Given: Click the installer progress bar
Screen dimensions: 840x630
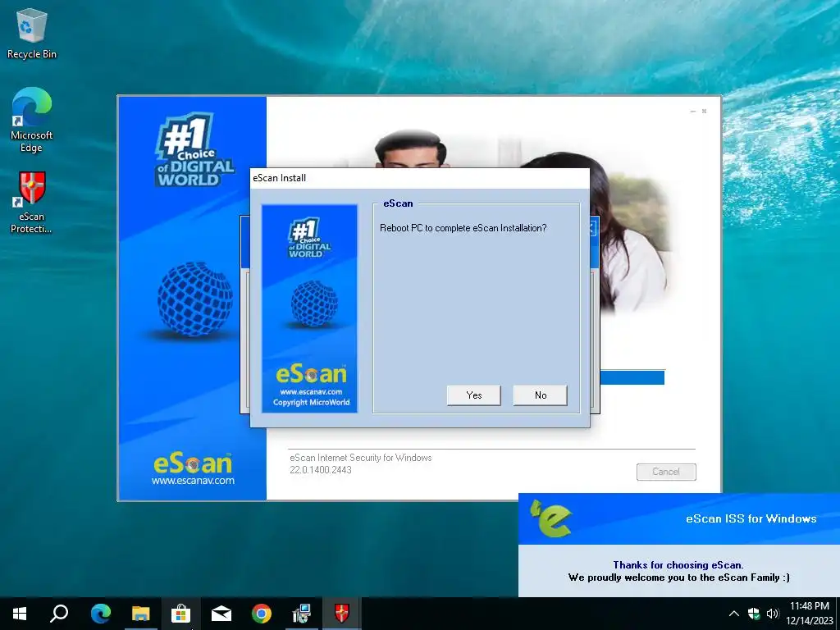Looking at the screenshot, I should point(632,377).
